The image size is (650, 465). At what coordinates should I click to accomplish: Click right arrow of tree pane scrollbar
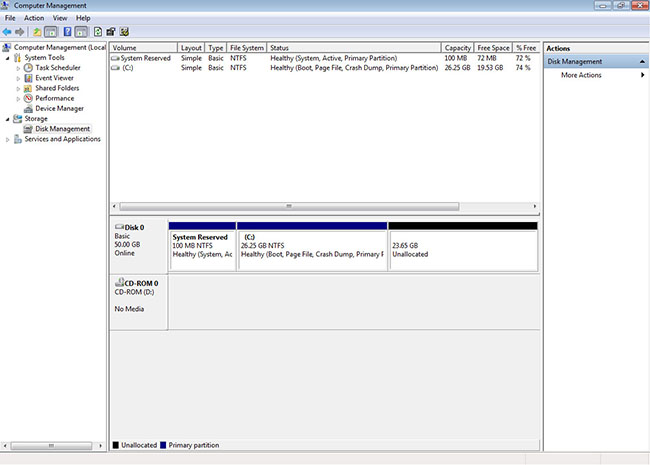click(100, 446)
